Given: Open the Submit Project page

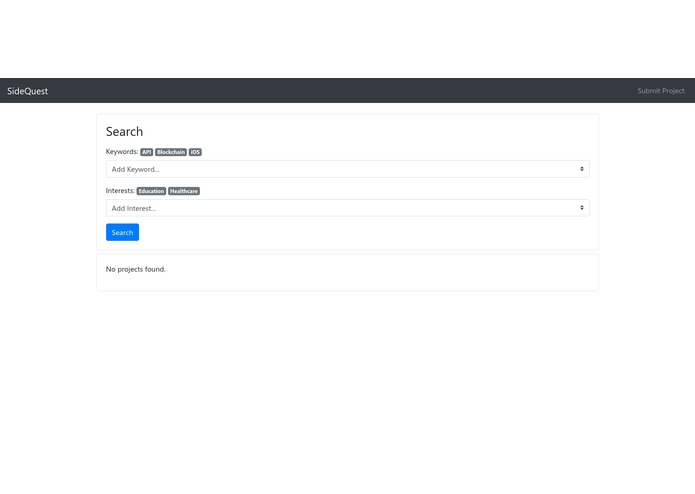Looking at the screenshot, I should coord(660,91).
